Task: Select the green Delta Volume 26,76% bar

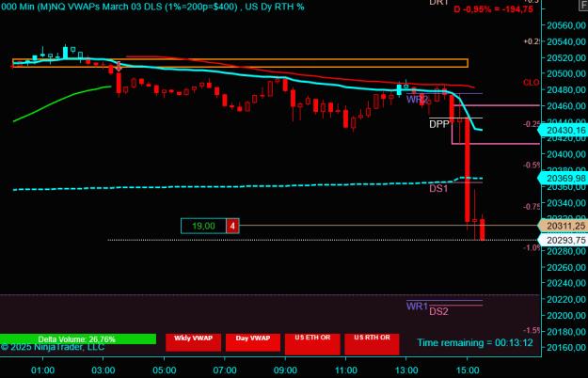Action: 78,339
